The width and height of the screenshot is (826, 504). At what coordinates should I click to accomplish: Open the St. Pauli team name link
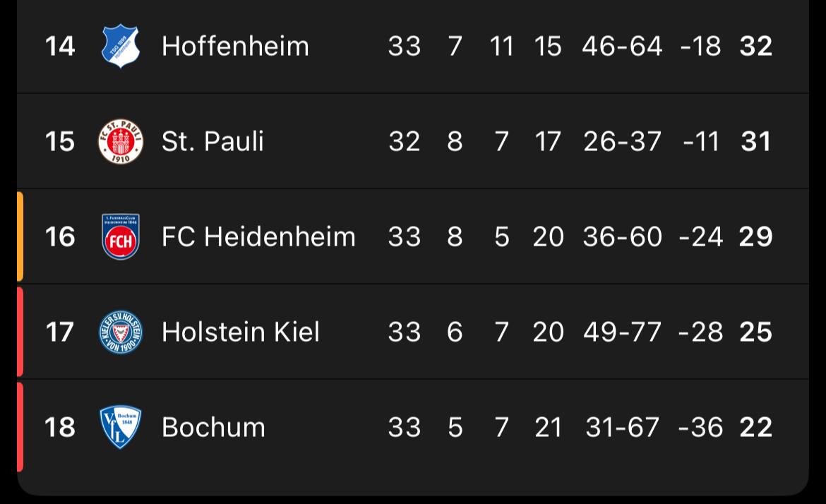(x=213, y=142)
